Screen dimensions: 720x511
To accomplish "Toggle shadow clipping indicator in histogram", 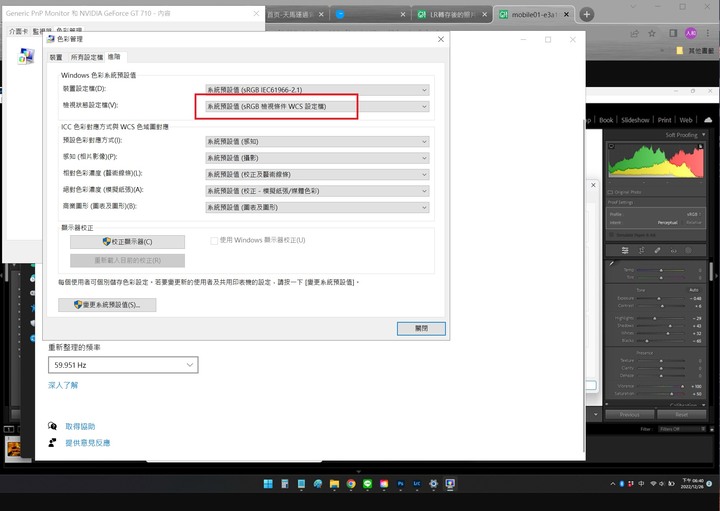I will [x=611, y=146].
